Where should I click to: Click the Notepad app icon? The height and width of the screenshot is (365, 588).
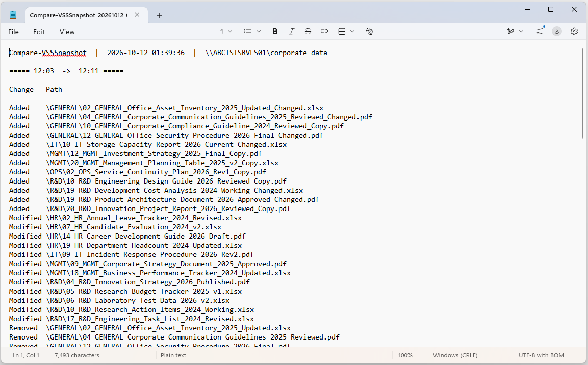[13, 15]
